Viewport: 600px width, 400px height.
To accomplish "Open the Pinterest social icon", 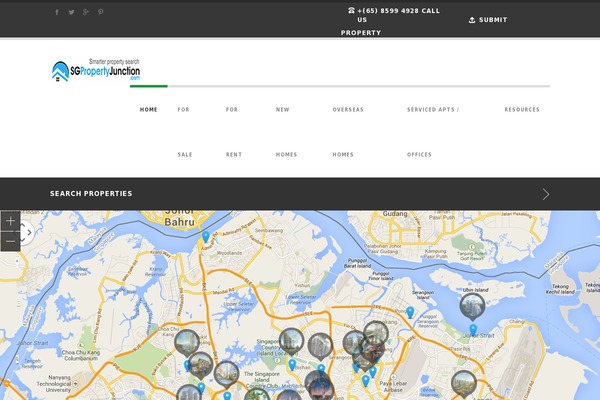I will coord(100,12).
